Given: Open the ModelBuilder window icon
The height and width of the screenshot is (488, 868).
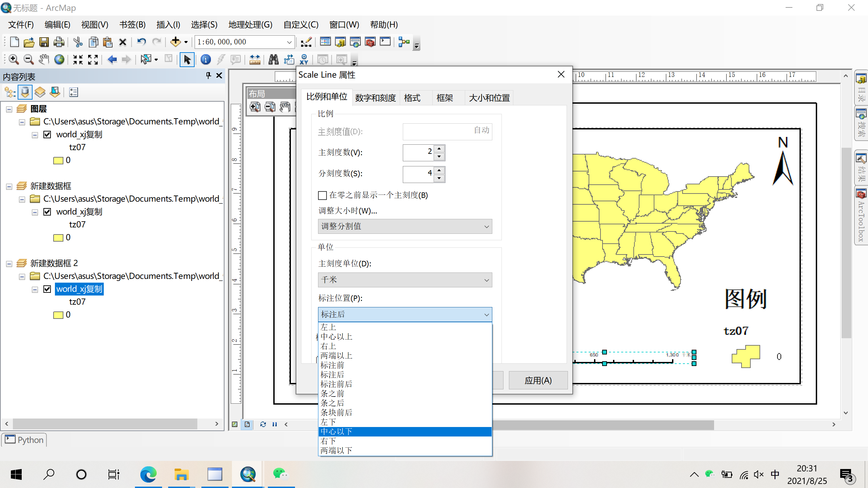Looking at the screenshot, I should [x=404, y=42].
